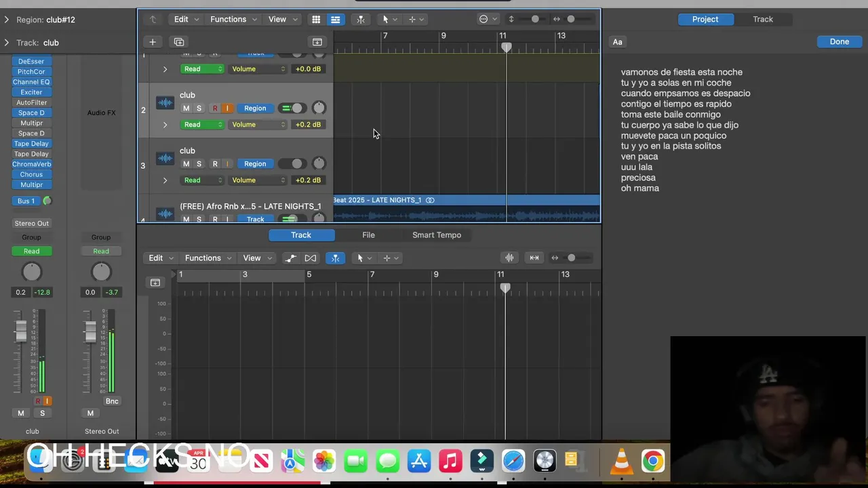Toggle editor catch playhead button
Image resolution: width=868 pixels, height=488 pixels.
[335, 258]
